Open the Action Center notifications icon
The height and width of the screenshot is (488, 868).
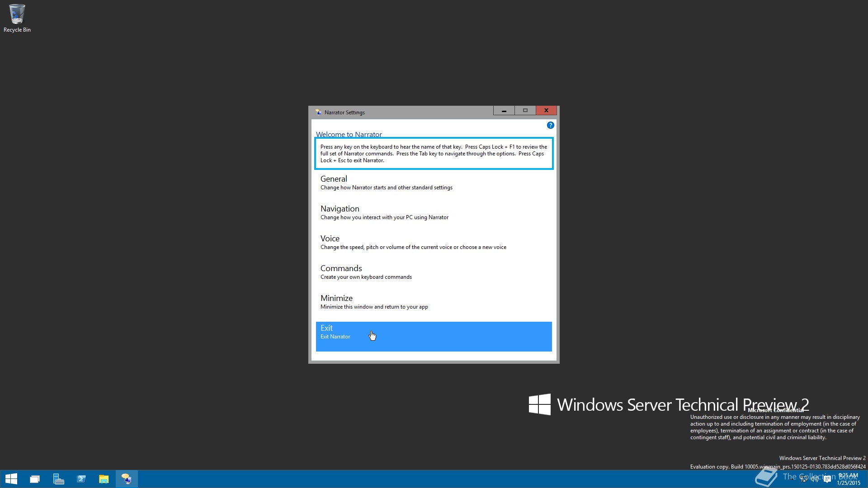(x=827, y=479)
